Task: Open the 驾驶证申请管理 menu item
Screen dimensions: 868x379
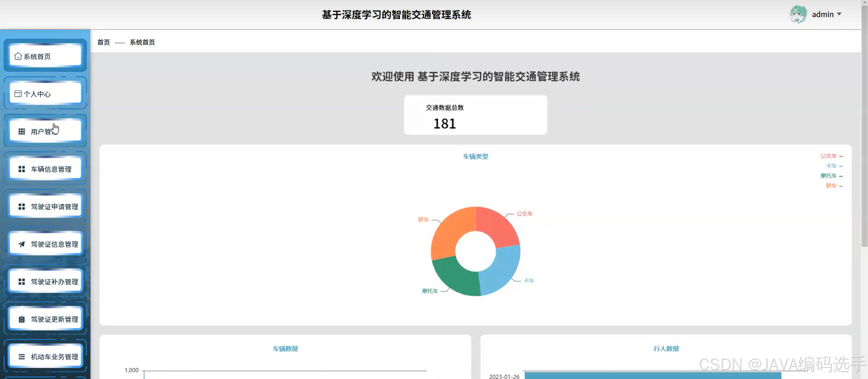Action: coord(45,206)
